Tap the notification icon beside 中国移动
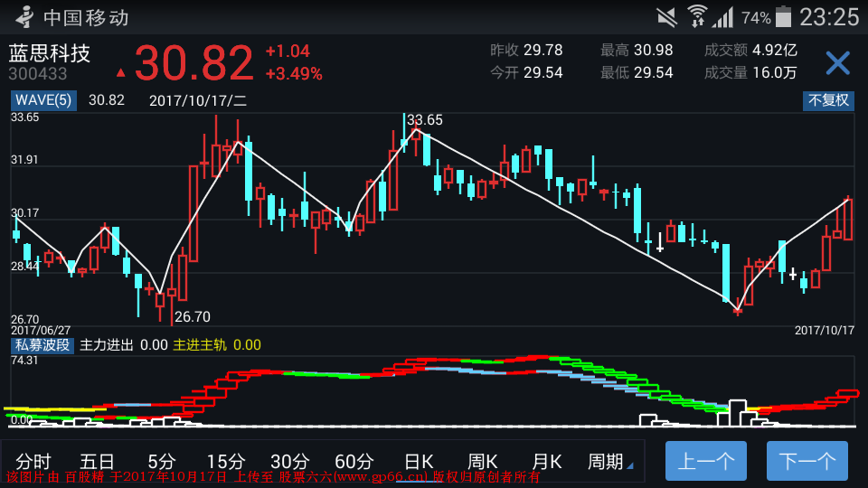Viewport: 868px width, 488px height. pyautogui.click(x=24, y=17)
